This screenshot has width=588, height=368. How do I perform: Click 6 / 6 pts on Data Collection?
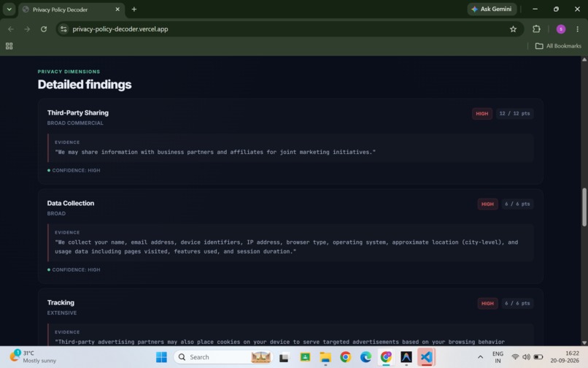(x=517, y=204)
